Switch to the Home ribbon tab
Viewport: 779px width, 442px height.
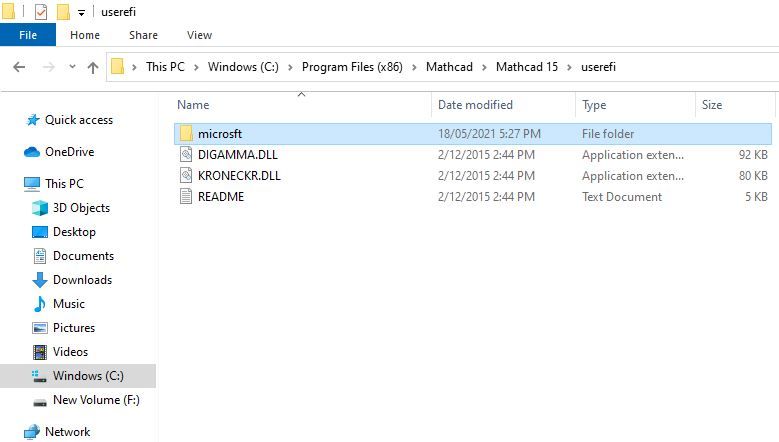[x=85, y=35]
